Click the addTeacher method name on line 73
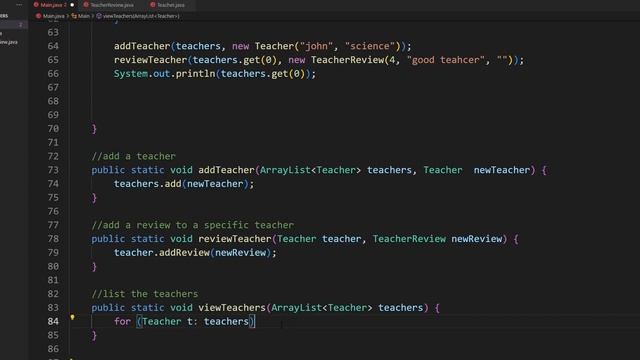 pyautogui.click(x=227, y=170)
